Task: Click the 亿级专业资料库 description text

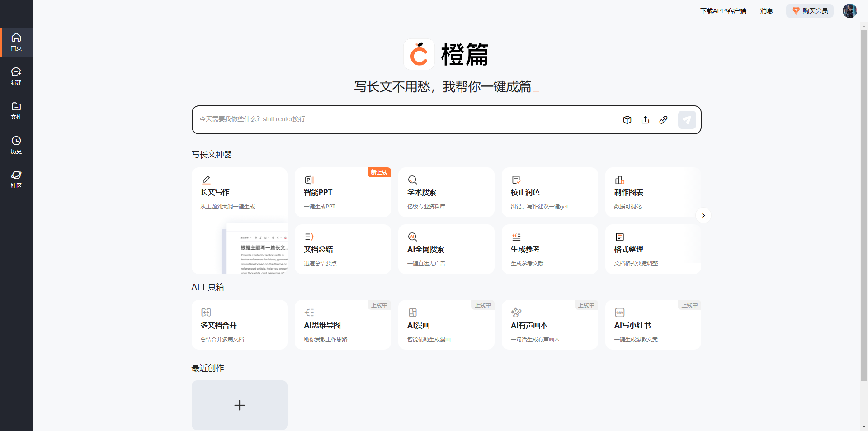Action: click(426, 207)
